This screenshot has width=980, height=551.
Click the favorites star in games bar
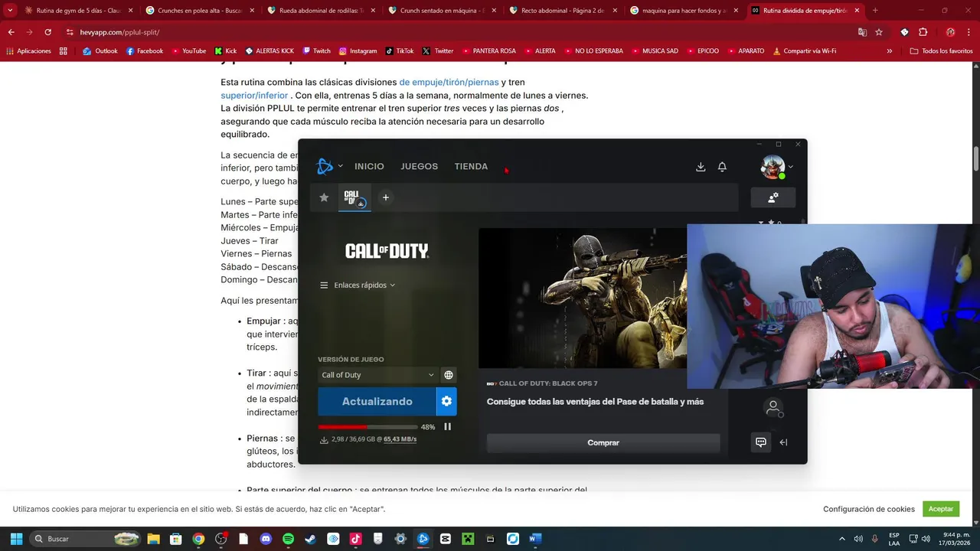click(324, 197)
